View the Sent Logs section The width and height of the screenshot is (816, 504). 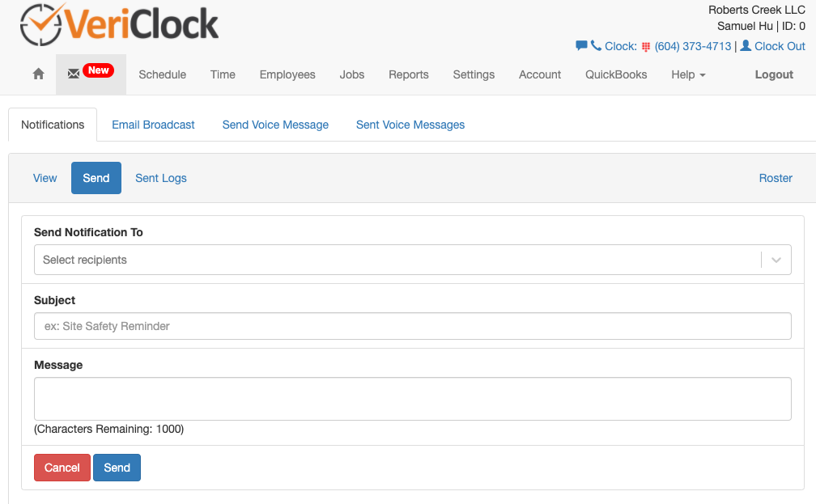[160, 177]
